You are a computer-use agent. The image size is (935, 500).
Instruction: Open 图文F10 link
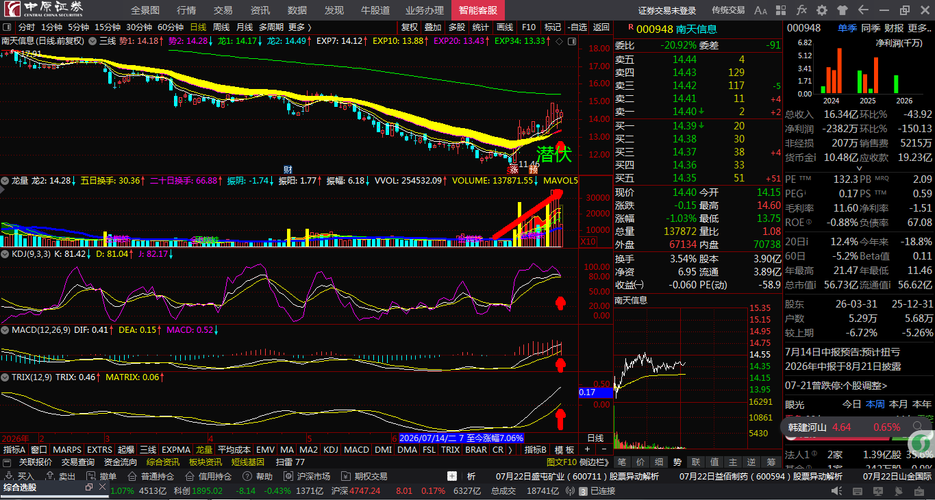562,462
